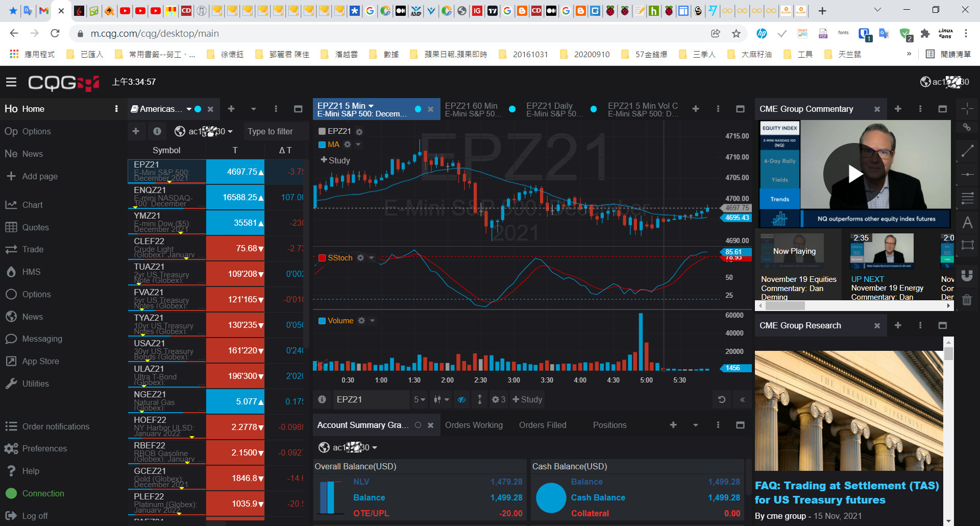Screen dimensions: 980x526
Task: Expand the Americas tab dropdown arrow
Action: [189, 109]
